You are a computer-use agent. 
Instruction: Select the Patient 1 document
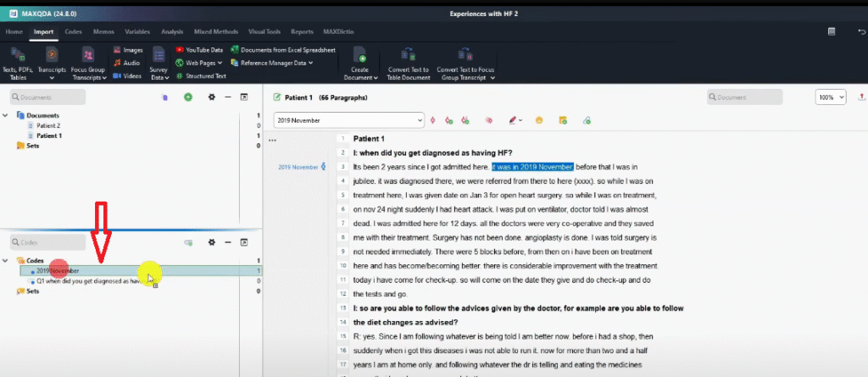click(x=48, y=136)
